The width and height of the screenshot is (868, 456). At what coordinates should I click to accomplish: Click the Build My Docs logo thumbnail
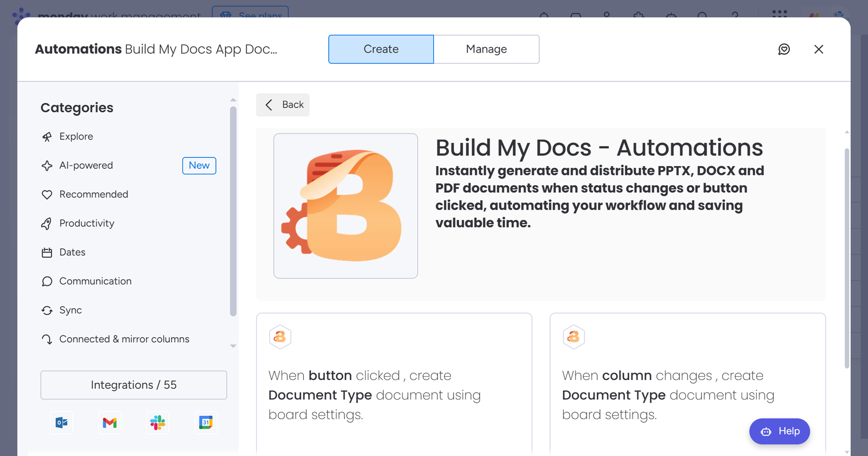click(346, 206)
